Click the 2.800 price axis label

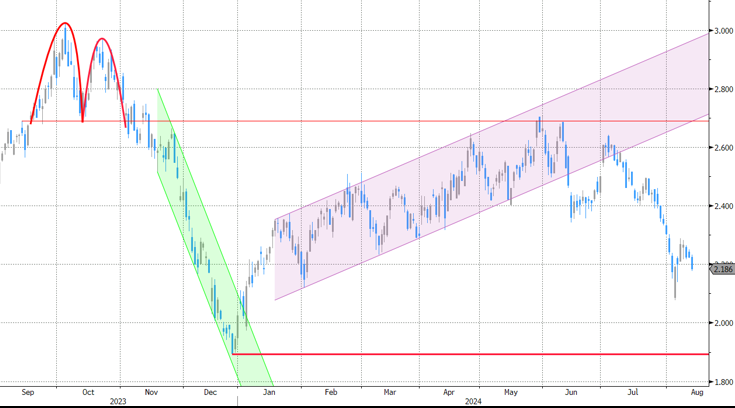(x=723, y=89)
